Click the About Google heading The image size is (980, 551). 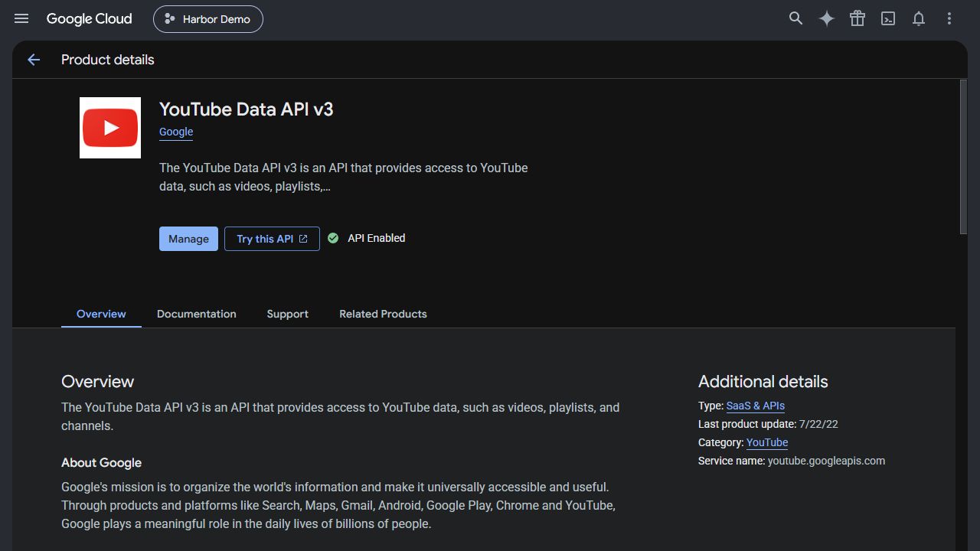pos(101,463)
